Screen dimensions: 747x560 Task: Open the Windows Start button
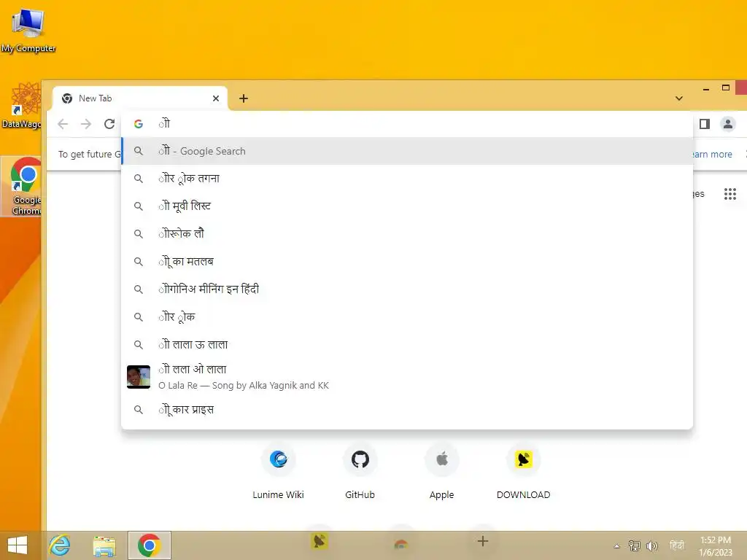18,545
